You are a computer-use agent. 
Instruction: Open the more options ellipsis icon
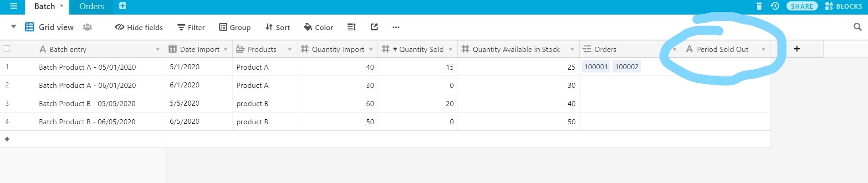[x=396, y=27]
